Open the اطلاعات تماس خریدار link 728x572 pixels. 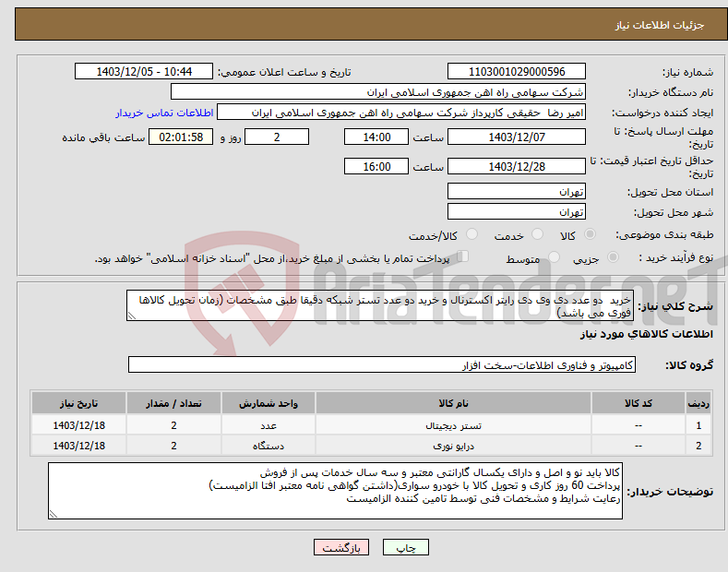coord(164,113)
